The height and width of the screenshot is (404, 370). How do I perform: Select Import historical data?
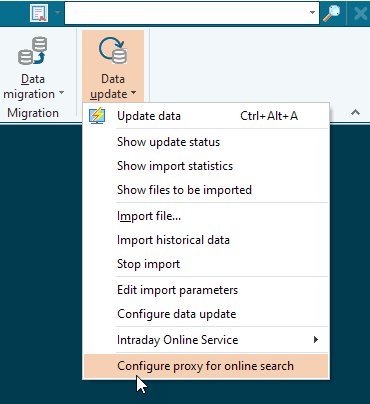tap(206, 240)
